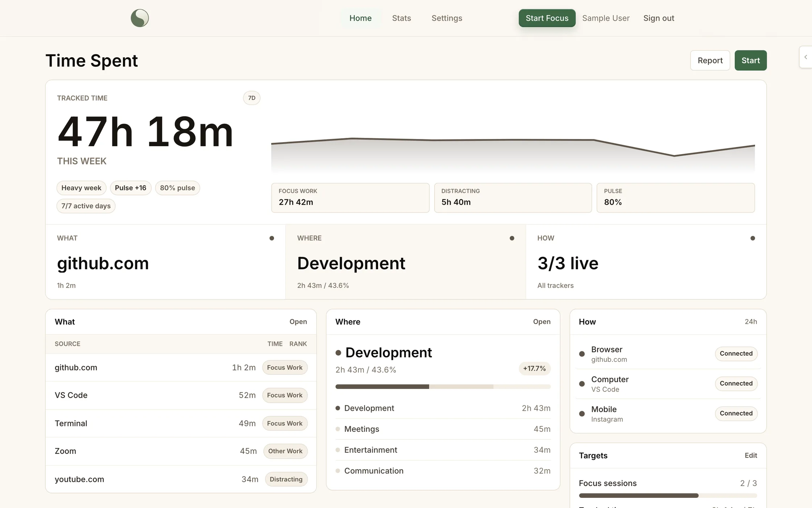Click the Pulse +16 tag
Image resolution: width=812 pixels, height=508 pixels.
130,188
